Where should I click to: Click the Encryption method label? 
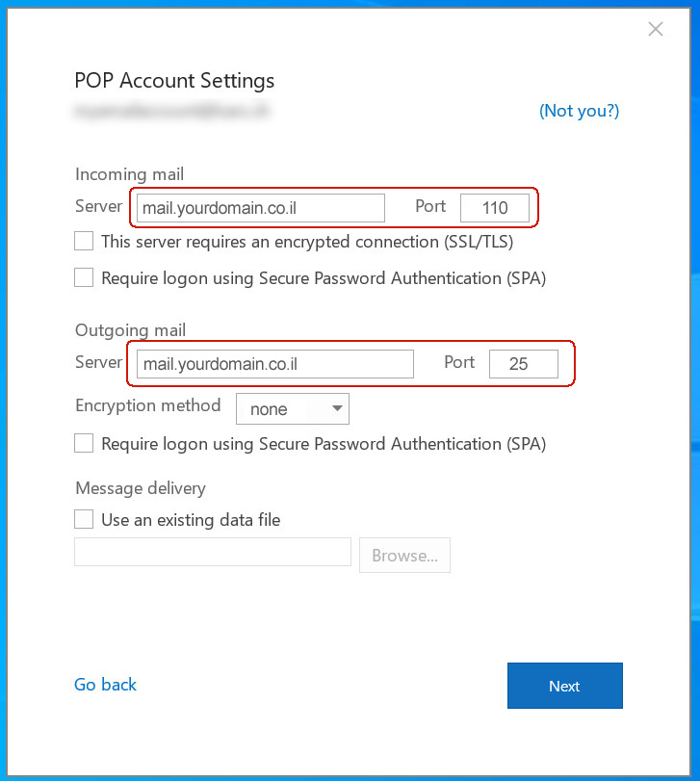coord(148,405)
